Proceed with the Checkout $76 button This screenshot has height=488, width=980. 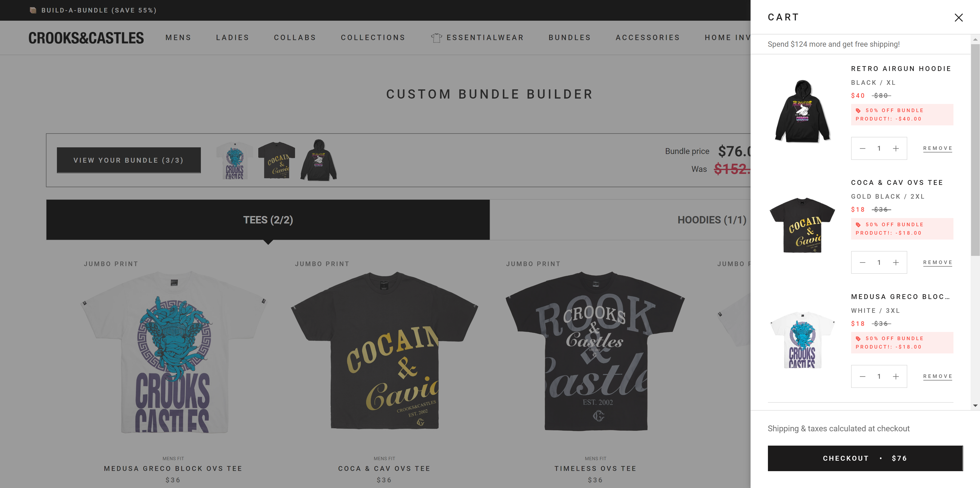(x=865, y=458)
